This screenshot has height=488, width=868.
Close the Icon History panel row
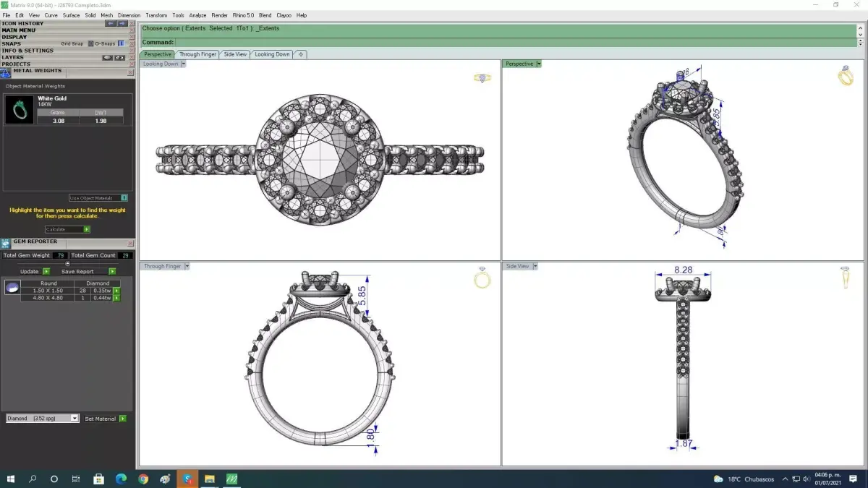[132, 23]
